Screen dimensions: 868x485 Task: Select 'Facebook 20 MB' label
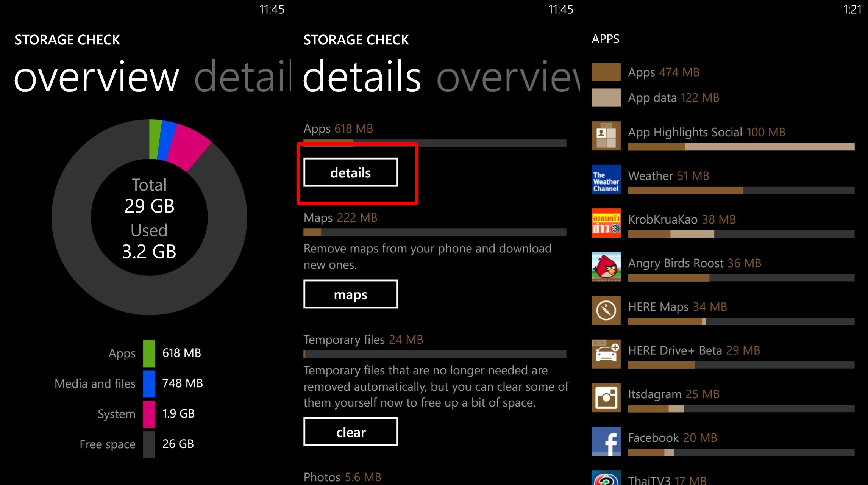click(673, 438)
